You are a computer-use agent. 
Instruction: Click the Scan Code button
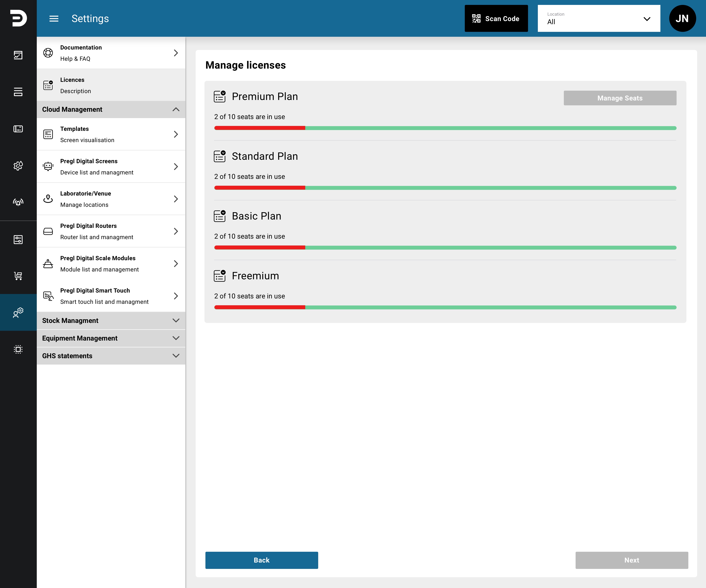496,18
